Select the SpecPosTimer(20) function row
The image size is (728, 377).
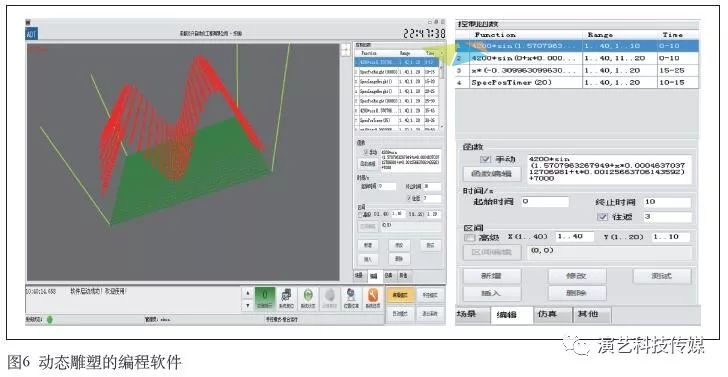pyautogui.click(x=577, y=83)
